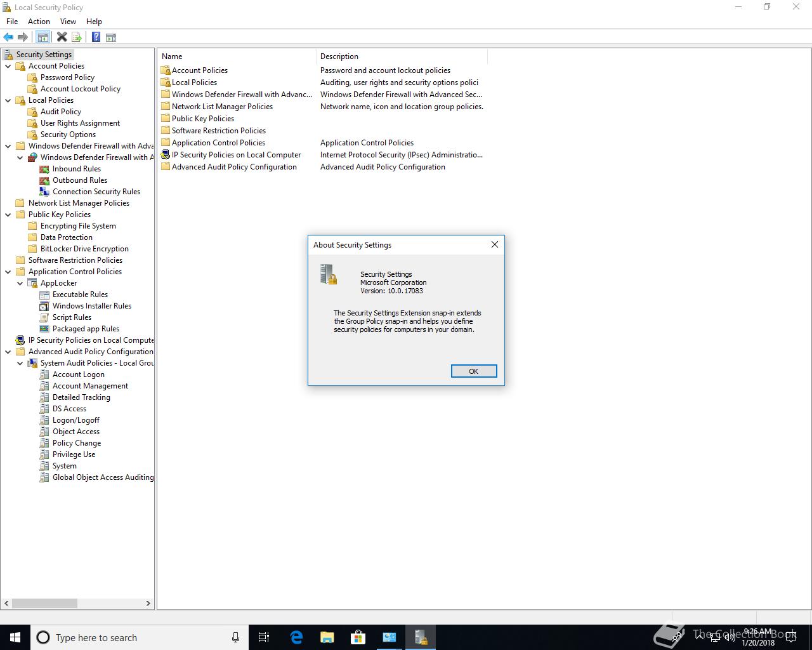Click tree pane horizontal scrollbar thumb
The height and width of the screenshot is (650, 812).
44,603
